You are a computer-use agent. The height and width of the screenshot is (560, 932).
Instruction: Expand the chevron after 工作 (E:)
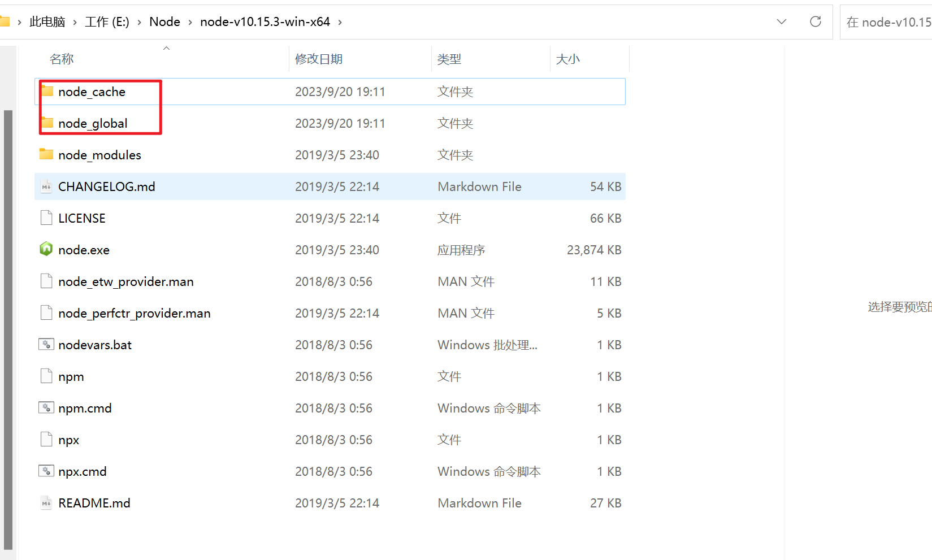[x=139, y=22]
